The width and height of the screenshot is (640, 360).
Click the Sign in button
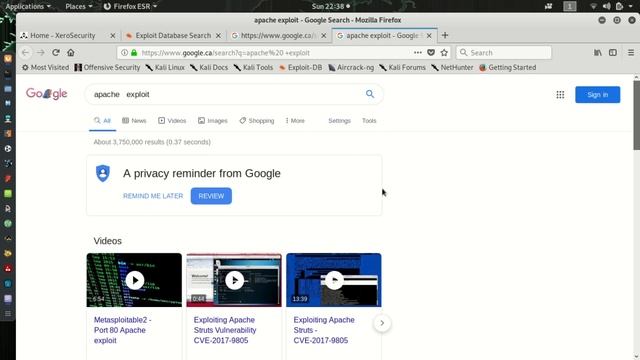pyautogui.click(x=598, y=95)
